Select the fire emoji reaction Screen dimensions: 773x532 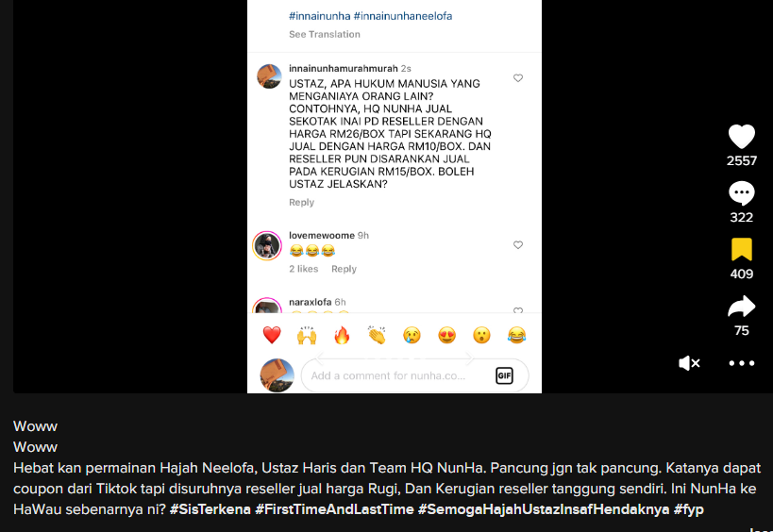tap(342, 336)
